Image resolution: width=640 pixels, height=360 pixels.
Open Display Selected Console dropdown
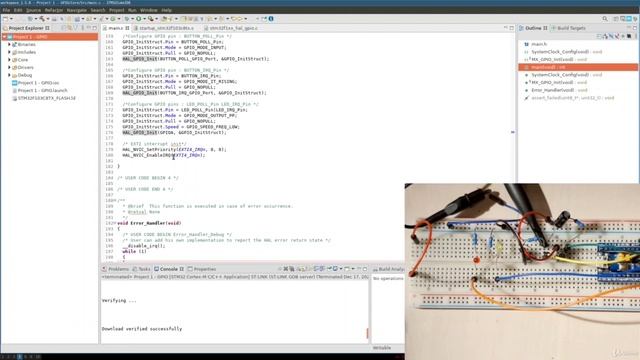point(341,269)
